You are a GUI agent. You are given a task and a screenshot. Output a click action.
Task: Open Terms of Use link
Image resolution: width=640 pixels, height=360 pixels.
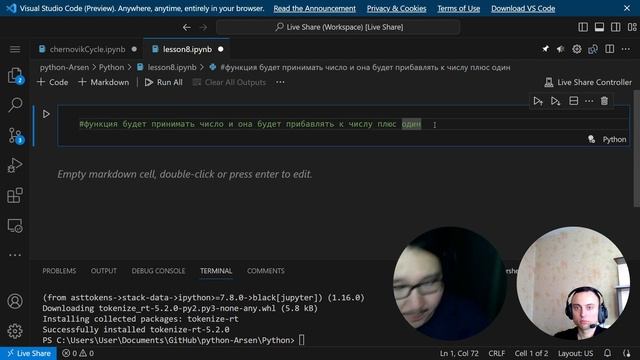point(458,8)
